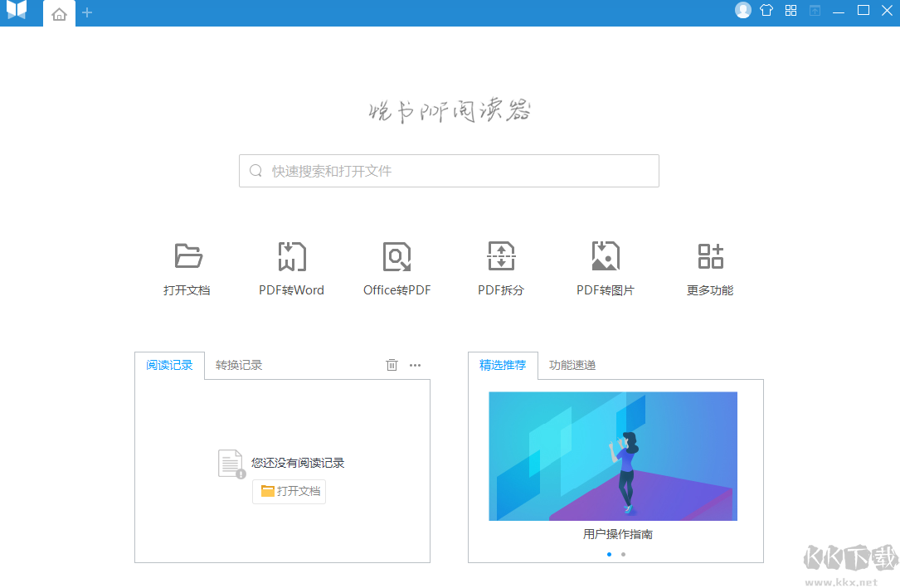Open the 用户操作指南 banner
900x588 pixels.
coord(613,455)
